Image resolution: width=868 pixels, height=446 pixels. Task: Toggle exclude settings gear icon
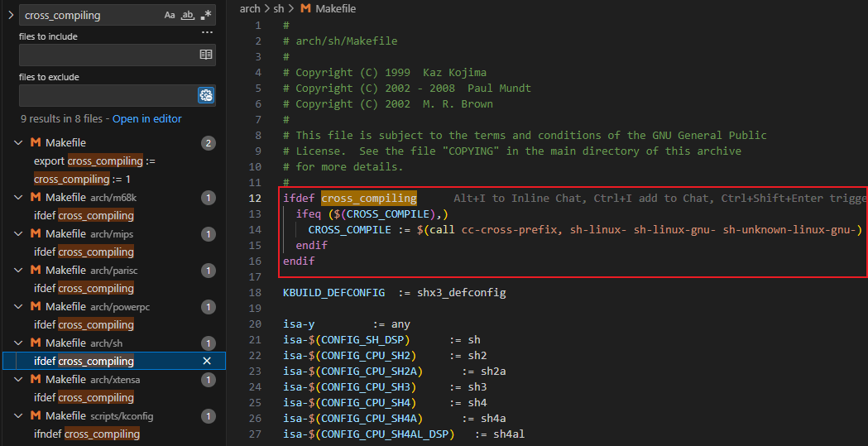[x=206, y=95]
